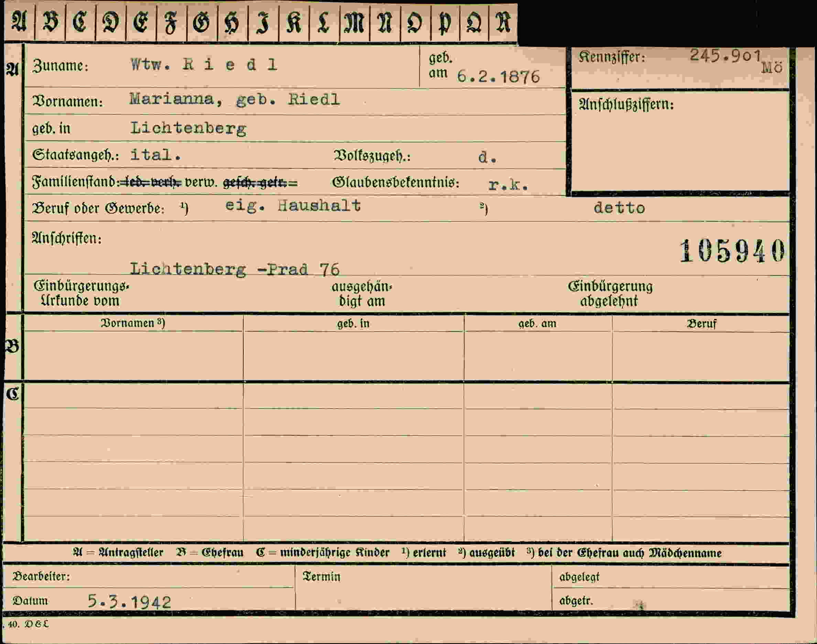Click the stamped number '105940'
Viewport: 817px width, 644px height.
point(732,251)
